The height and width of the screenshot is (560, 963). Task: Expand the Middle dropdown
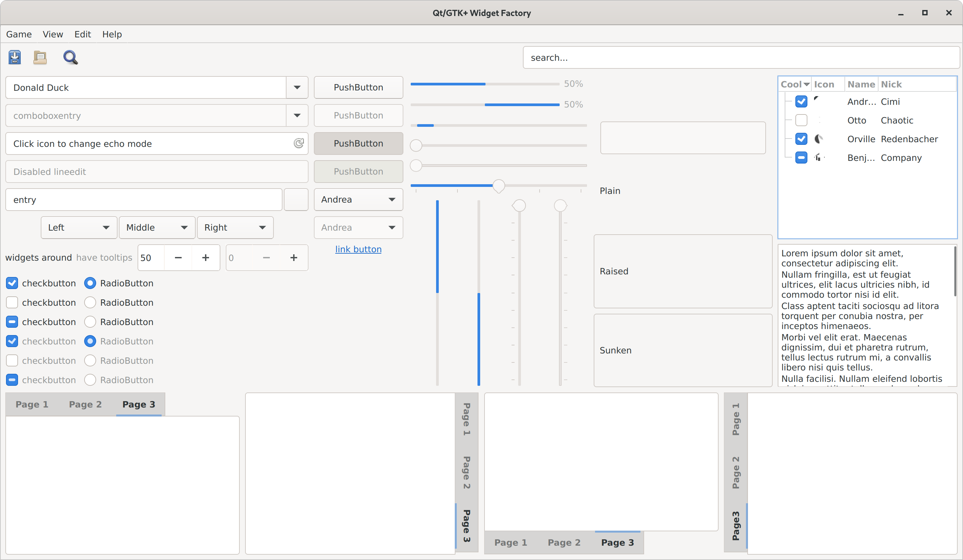157,228
